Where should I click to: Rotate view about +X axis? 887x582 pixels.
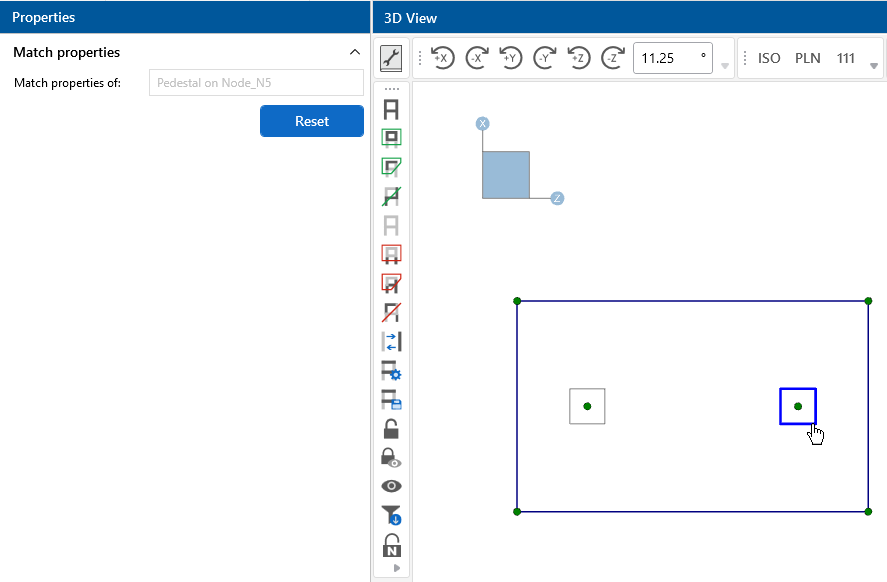click(442, 58)
